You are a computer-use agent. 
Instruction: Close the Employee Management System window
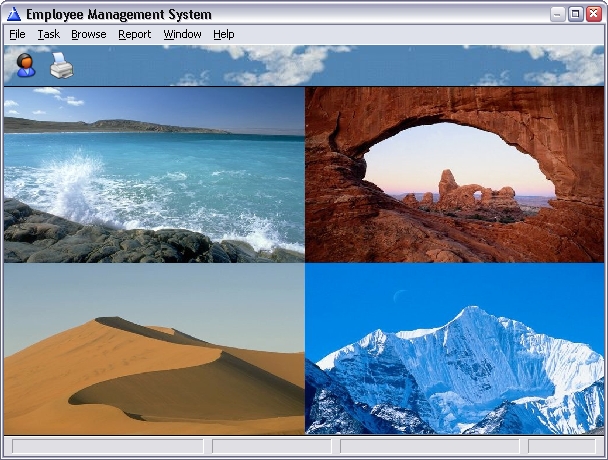pos(594,14)
